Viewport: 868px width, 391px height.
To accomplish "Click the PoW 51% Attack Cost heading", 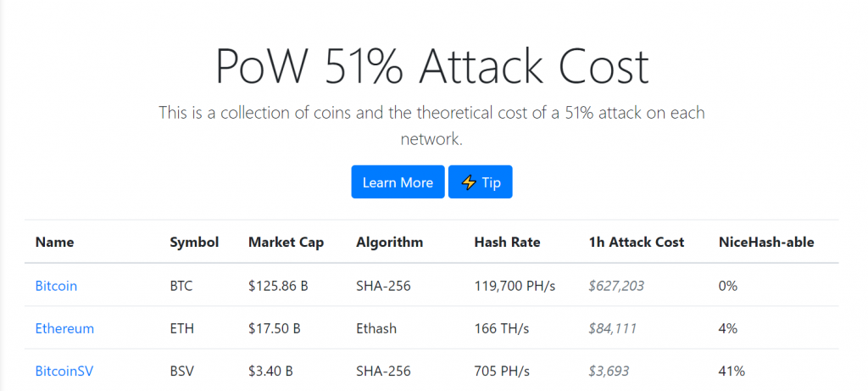I will coord(432,67).
